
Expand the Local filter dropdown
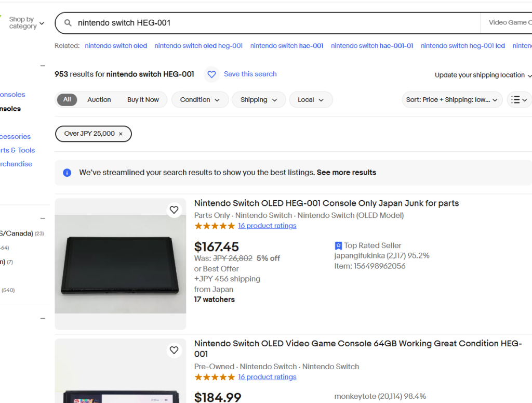[311, 100]
